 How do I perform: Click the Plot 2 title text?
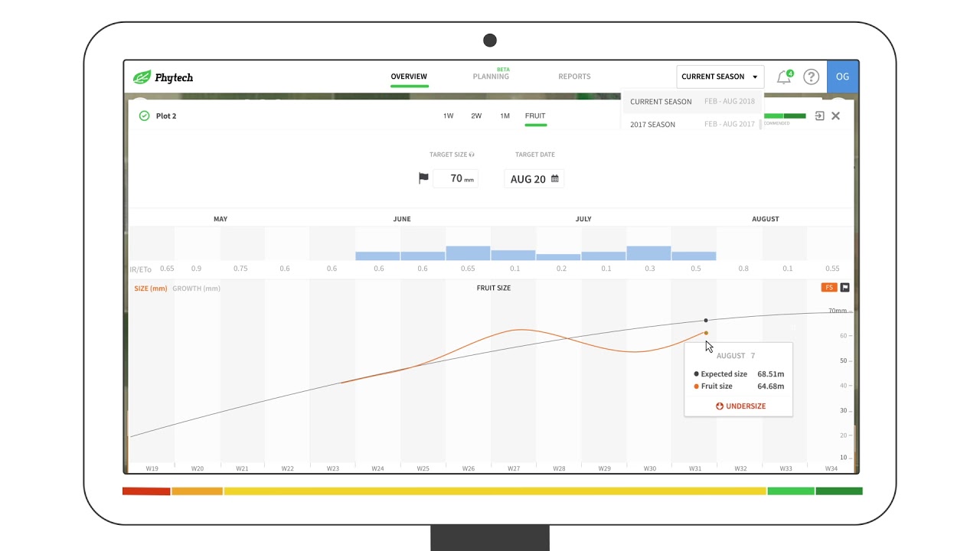[x=166, y=116]
